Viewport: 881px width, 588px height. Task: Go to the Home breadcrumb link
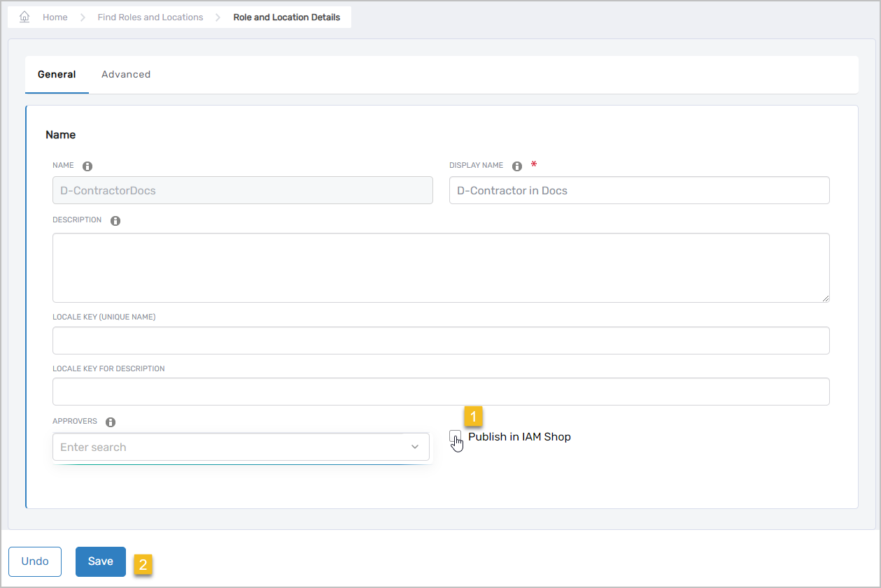55,17
